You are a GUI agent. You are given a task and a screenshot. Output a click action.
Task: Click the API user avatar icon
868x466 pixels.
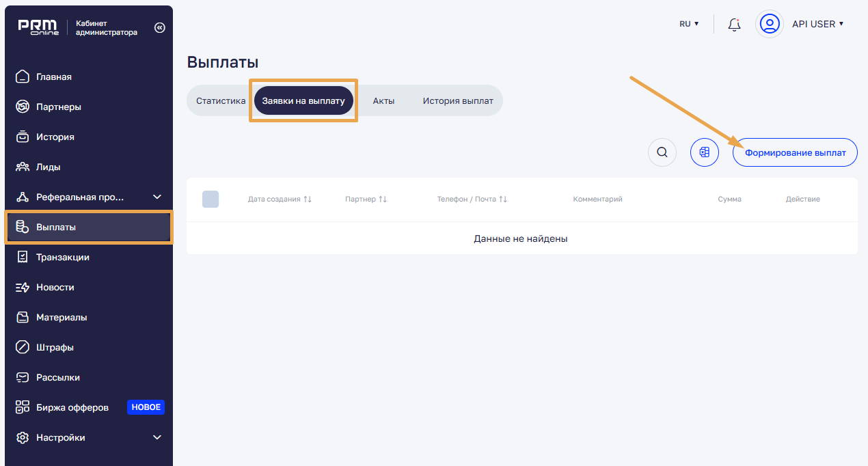click(x=770, y=24)
